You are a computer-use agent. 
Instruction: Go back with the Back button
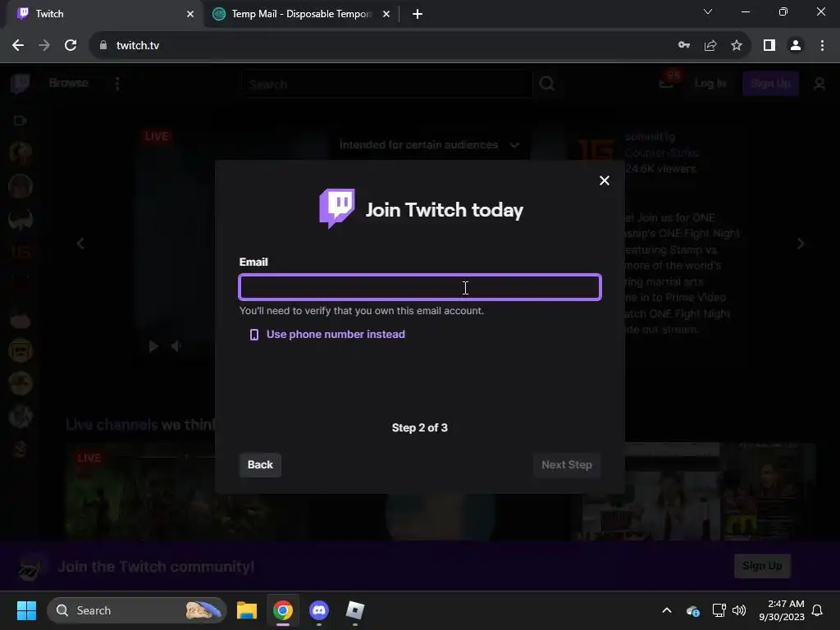pos(260,464)
